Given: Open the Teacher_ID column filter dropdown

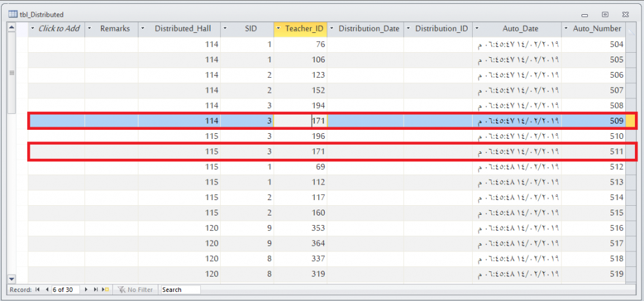Looking at the screenshot, I should 278,29.
